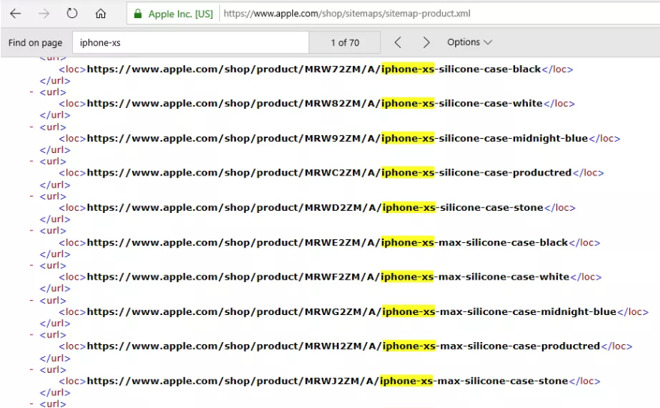Reload the sitemap page

[72, 13]
